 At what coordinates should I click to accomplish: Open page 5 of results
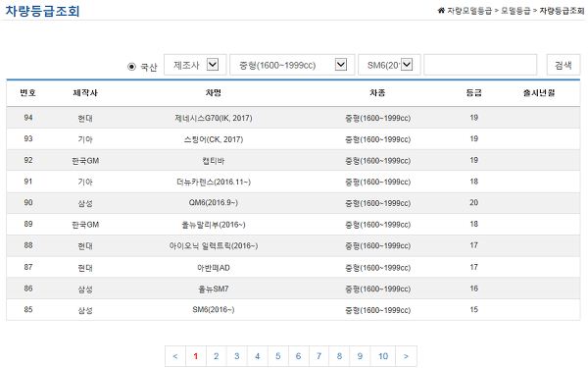pyautogui.click(x=278, y=356)
